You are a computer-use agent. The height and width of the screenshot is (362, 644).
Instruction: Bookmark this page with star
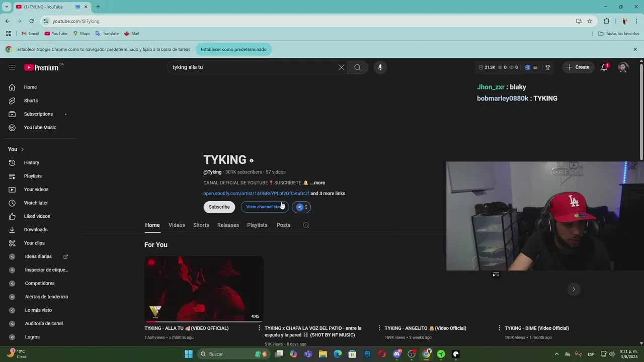pyautogui.click(x=590, y=21)
